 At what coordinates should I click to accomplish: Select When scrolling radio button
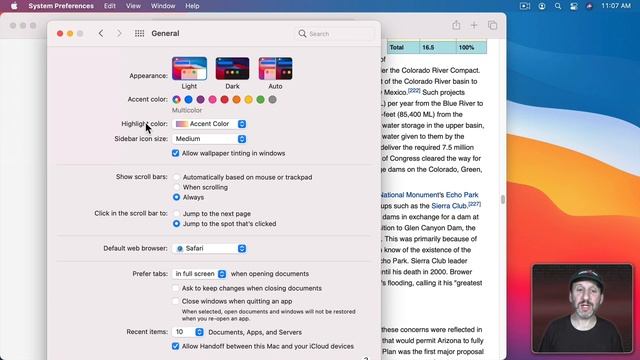[x=176, y=187]
